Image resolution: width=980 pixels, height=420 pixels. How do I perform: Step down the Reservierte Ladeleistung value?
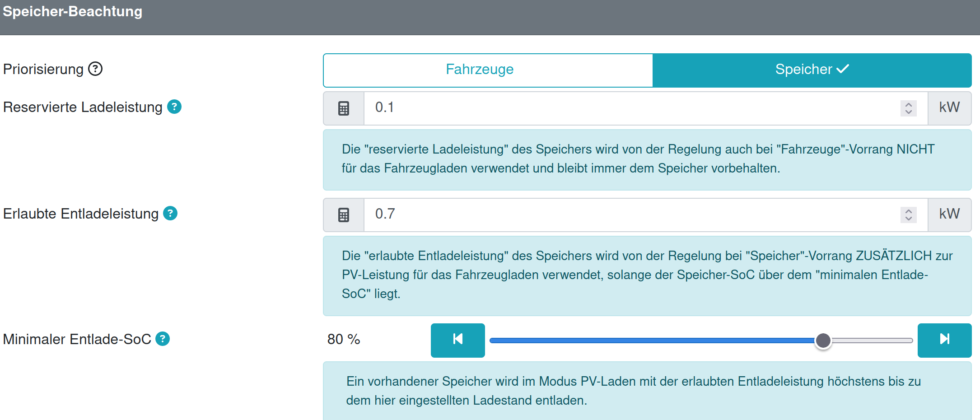(x=909, y=112)
